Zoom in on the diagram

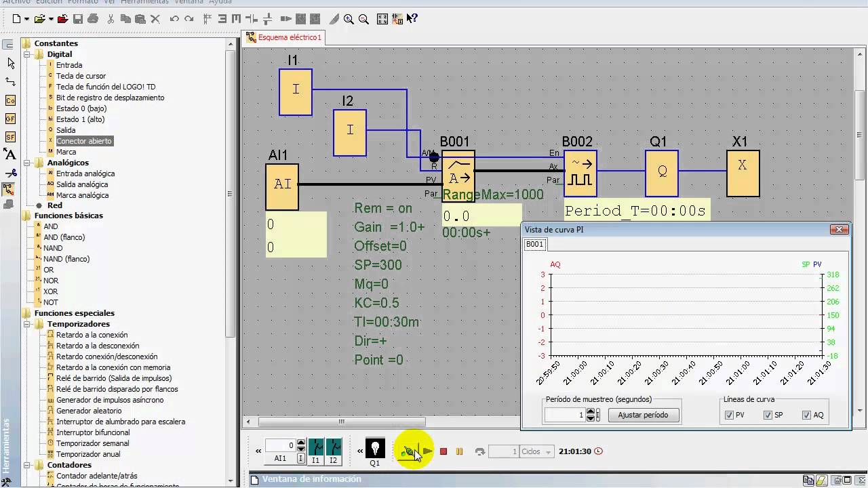[349, 19]
